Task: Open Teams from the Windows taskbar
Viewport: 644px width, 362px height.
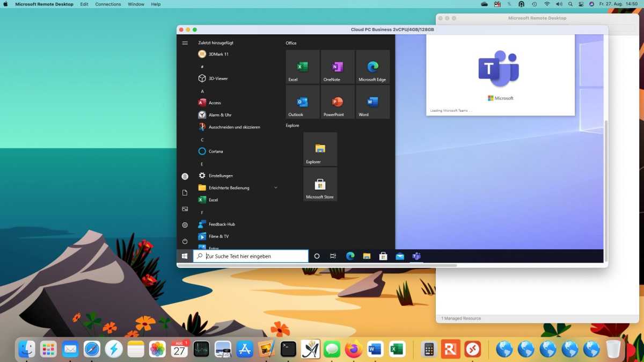Action: click(x=416, y=256)
